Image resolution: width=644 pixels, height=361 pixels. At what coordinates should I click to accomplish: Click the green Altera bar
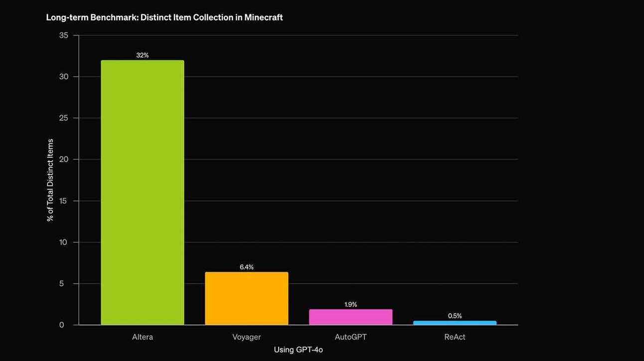click(x=143, y=192)
